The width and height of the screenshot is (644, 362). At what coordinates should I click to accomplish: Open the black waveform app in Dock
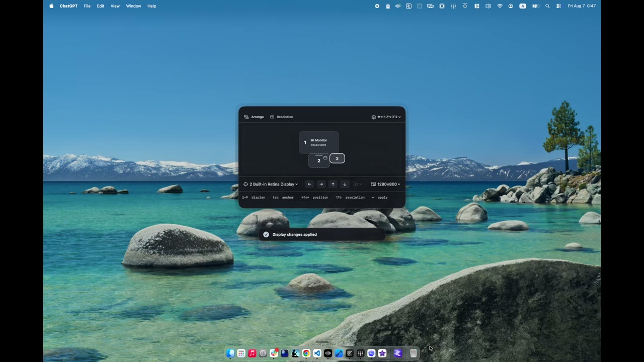[x=328, y=353]
